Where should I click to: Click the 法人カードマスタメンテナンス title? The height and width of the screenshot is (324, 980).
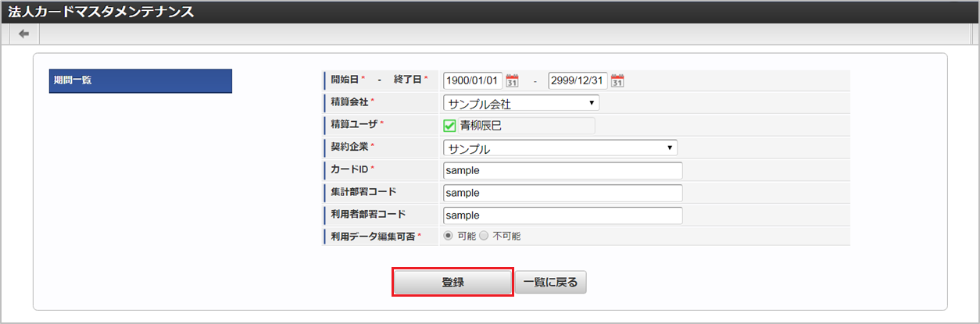tap(101, 12)
